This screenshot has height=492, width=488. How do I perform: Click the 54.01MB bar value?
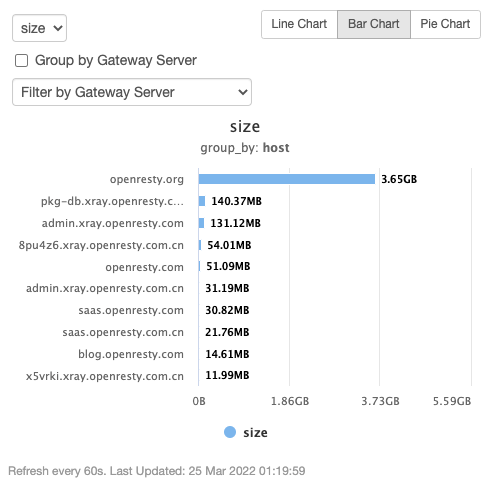pyautogui.click(x=229, y=245)
